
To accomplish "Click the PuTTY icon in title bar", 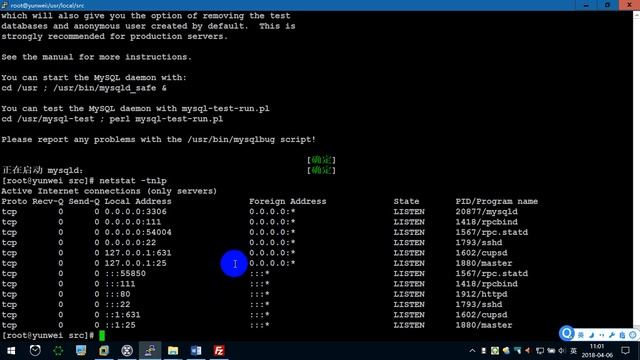I will (x=4, y=5).
